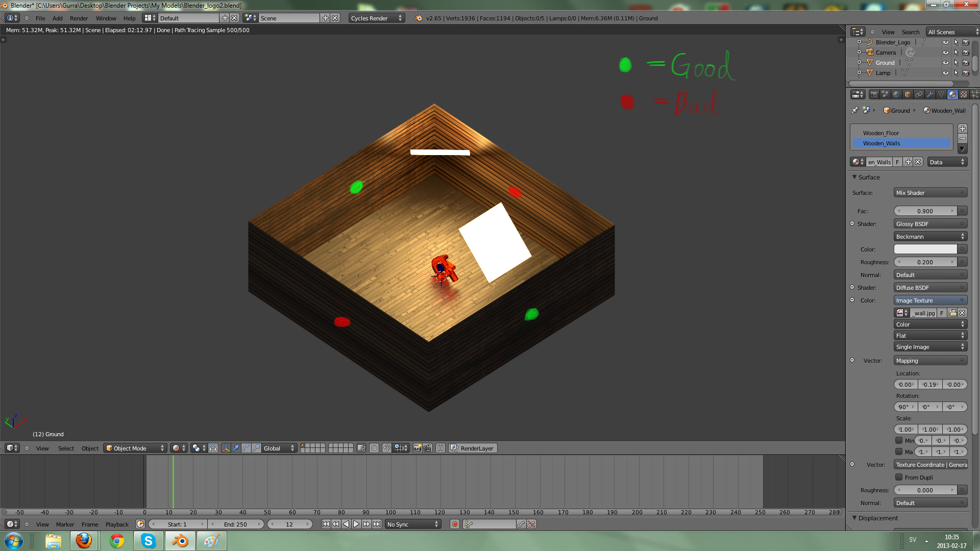Screen dimensions: 980x551
Task: Click the Fac 0.900 slider
Action: click(925, 211)
